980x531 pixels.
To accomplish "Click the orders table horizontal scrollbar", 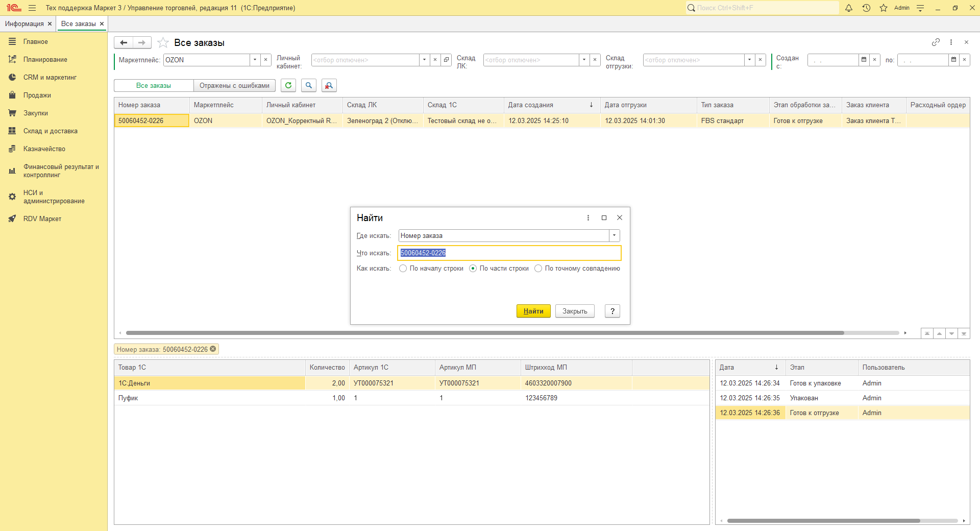I will 485,333.
